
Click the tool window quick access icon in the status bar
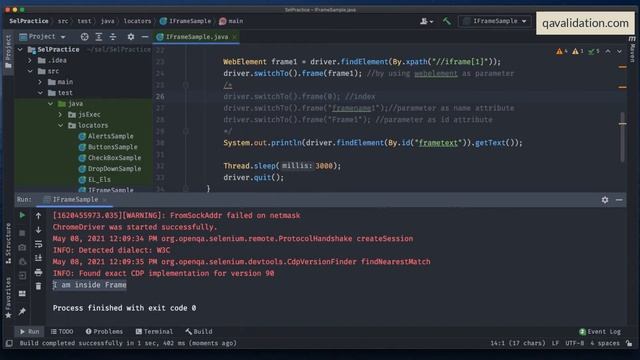(9, 343)
